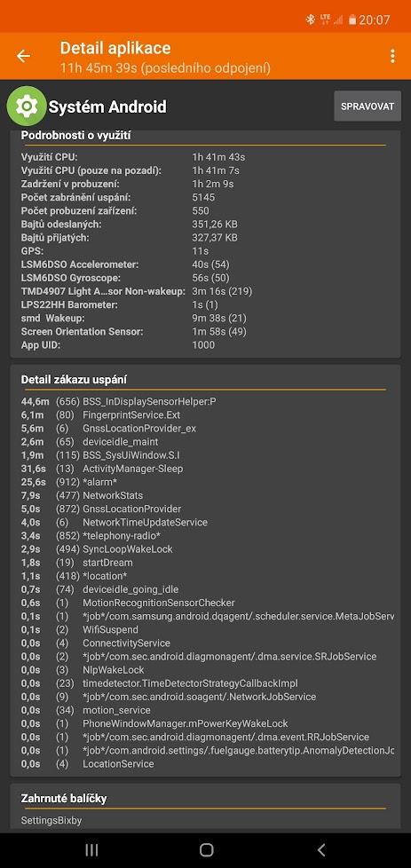The height and width of the screenshot is (868, 411).
Task: Tap the LTE signal status indicator
Action: (325, 20)
